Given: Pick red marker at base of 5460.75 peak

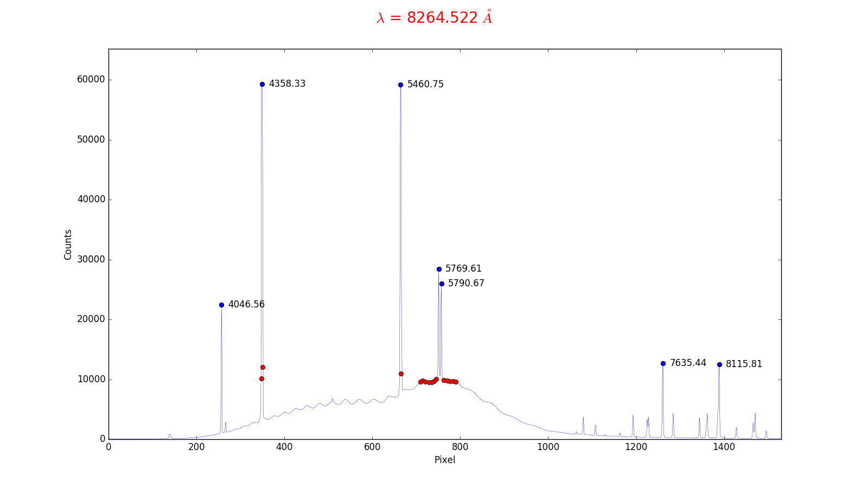Looking at the screenshot, I should coord(401,374).
